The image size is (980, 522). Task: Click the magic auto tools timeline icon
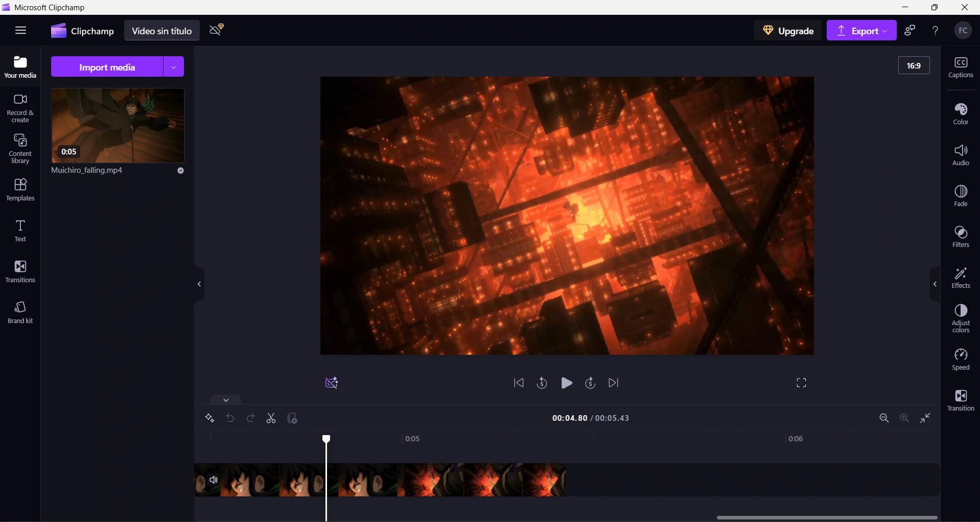(209, 418)
